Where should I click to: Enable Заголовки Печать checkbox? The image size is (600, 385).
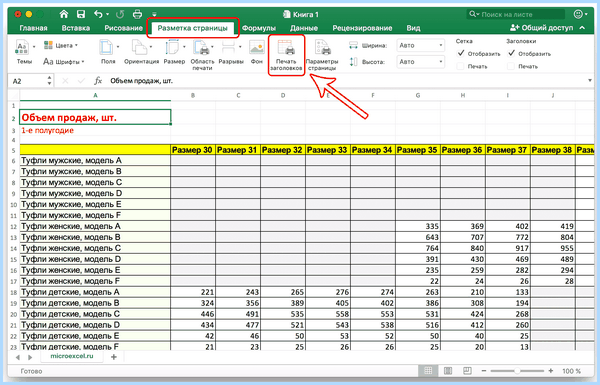coord(511,66)
